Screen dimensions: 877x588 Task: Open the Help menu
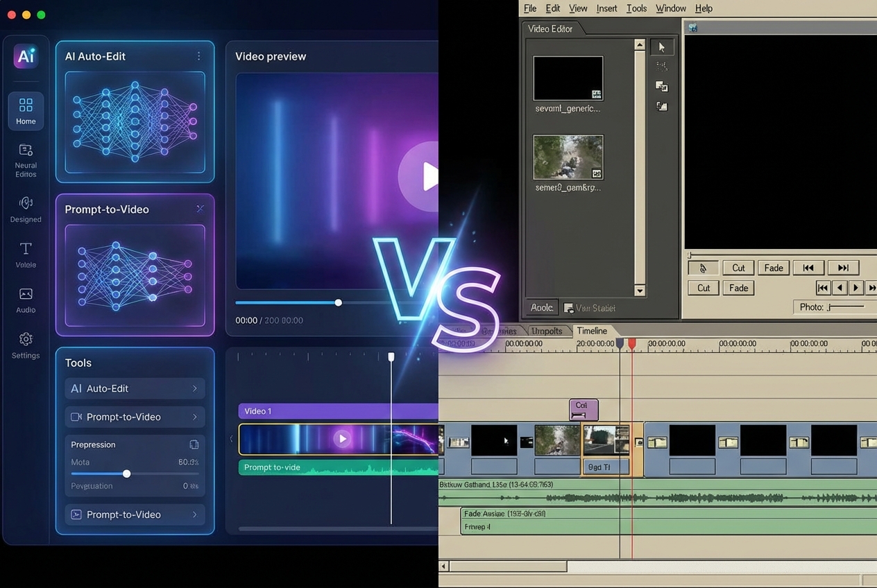coord(704,8)
